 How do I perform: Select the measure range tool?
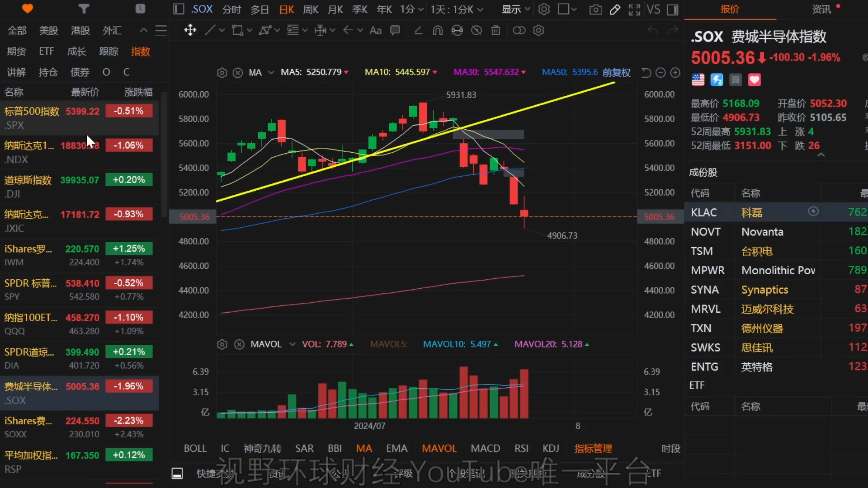coord(321,30)
